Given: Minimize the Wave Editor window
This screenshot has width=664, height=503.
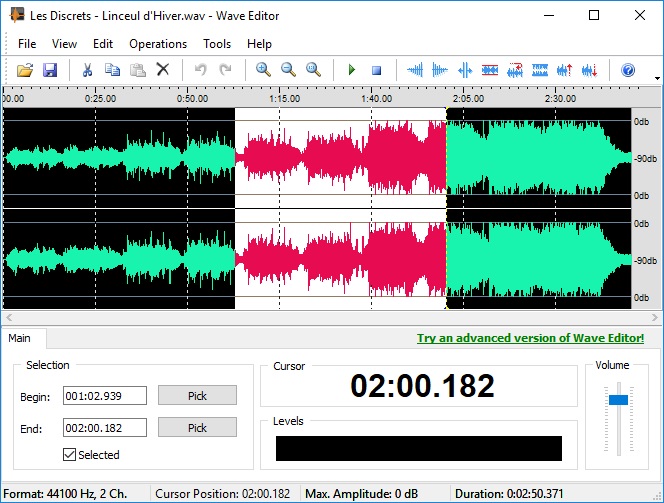Looking at the screenshot, I should pyautogui.click(x=549, y=15).
